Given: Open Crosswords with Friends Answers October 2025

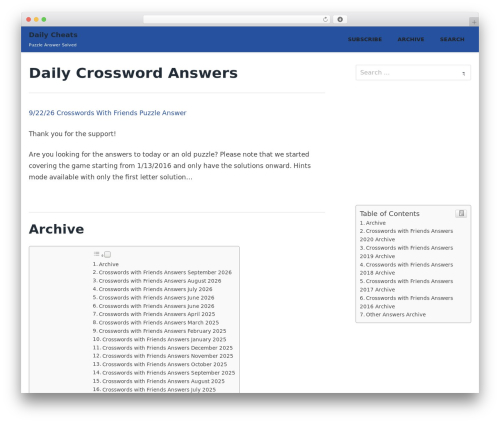Looking at the screenshot, I should 160,364.
